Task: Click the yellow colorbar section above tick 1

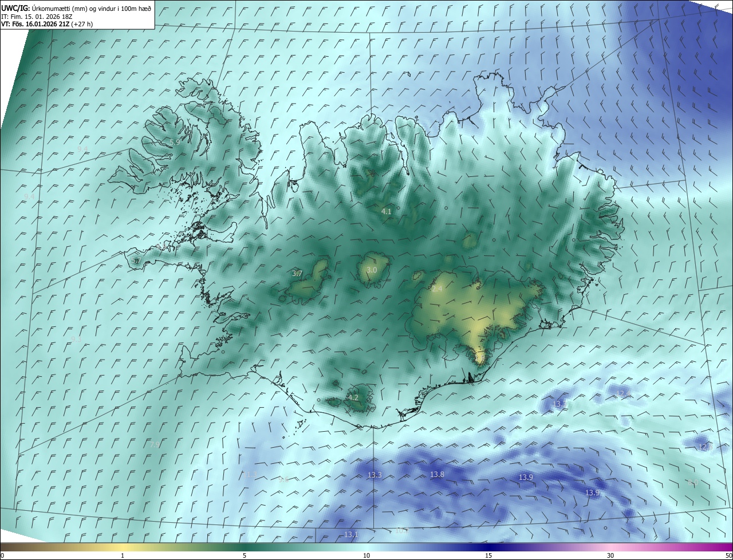Action: [123, 547]
